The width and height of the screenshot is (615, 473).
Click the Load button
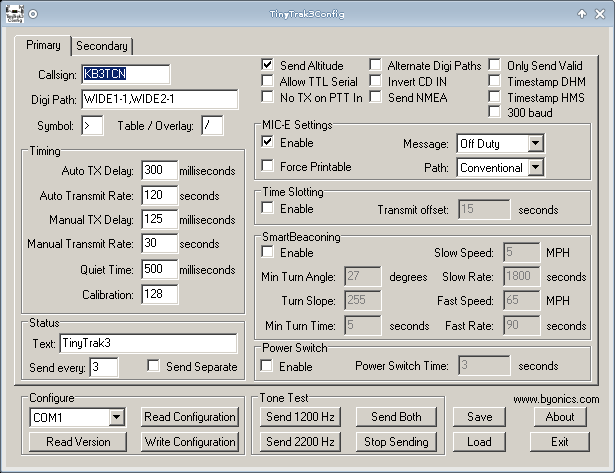tap(479, 442)
